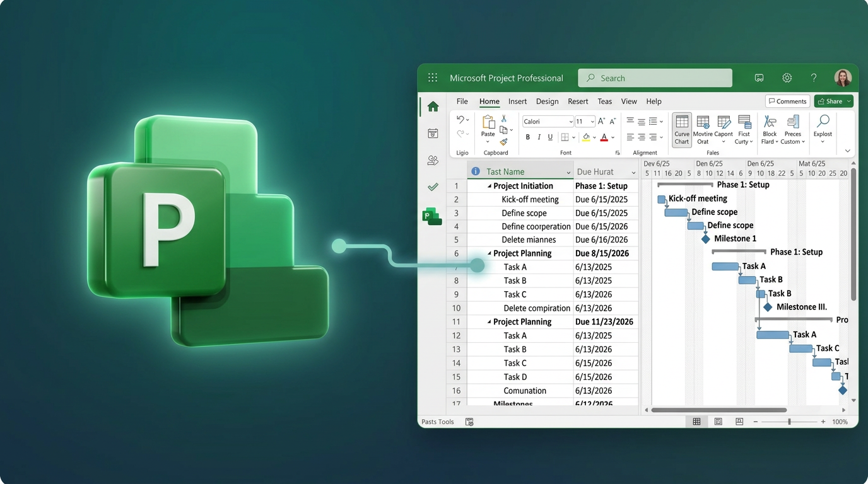Screen dimensions: 868x484
Task: Collapse Project Planning in row 6
Action: [489, 253]
